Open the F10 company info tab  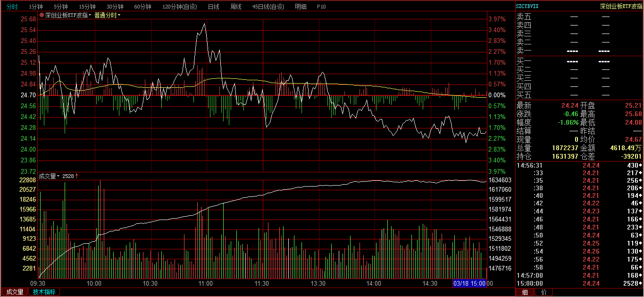[x=321, y=7]
